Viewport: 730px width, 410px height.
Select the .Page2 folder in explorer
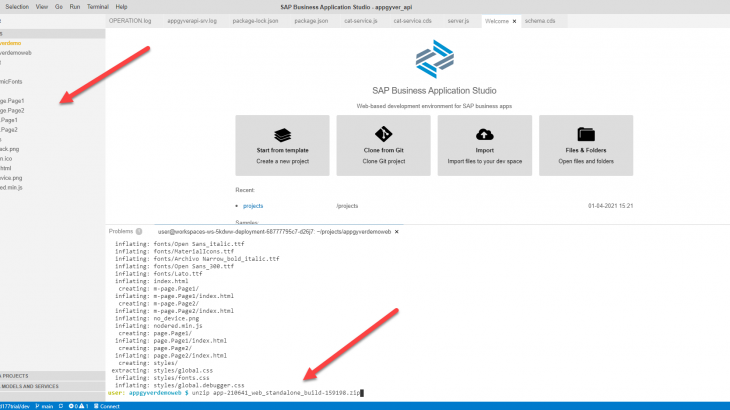click(9, 130)
